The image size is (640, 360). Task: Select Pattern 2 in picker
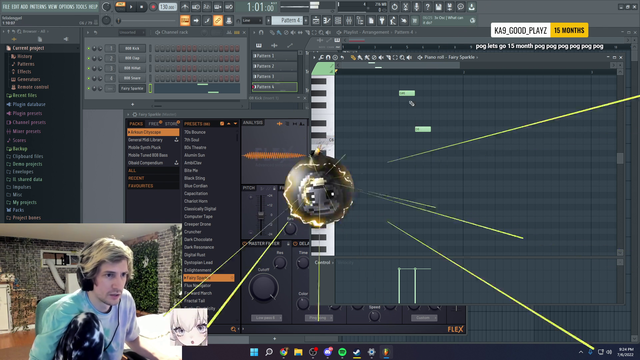pos(275,66)
